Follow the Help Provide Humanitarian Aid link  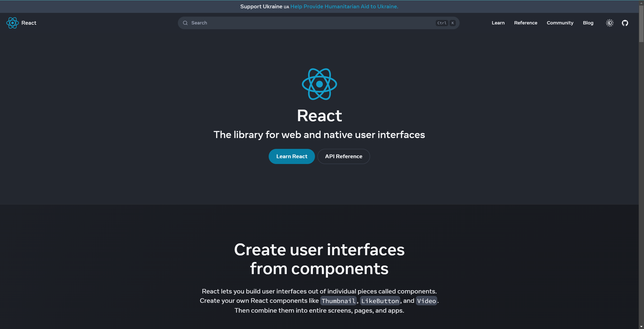[344, 7]
